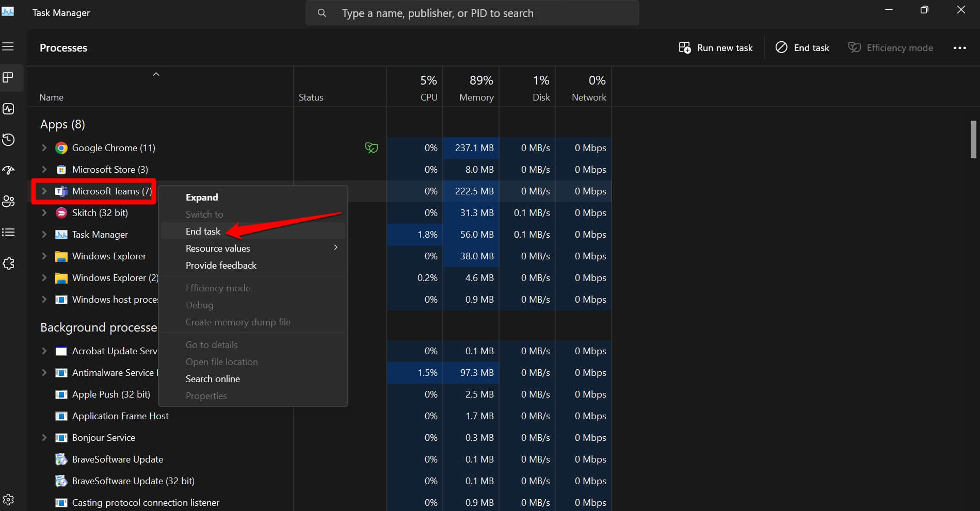Open Startup apps from sidebar

tap(8, 171)
